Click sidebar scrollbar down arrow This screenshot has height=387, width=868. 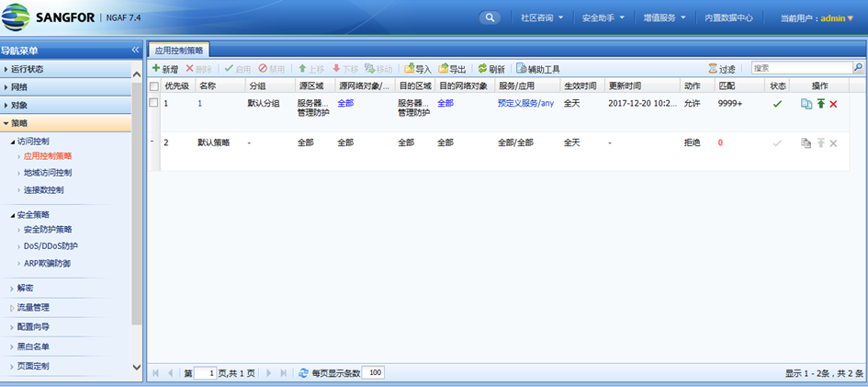click(137, 367)
